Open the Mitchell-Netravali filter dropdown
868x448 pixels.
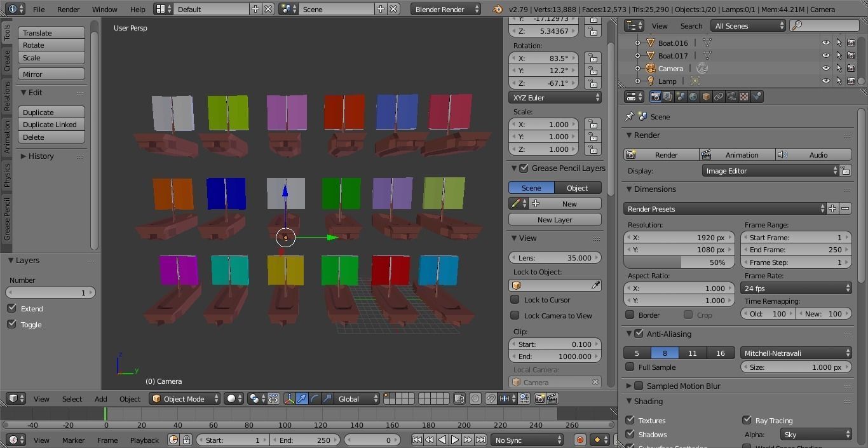tap(796, 353)
